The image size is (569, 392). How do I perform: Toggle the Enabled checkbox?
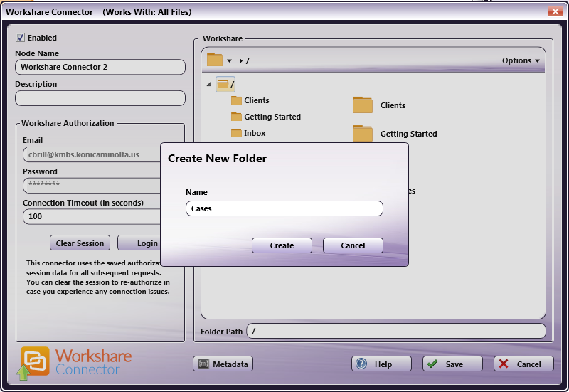(x=21, y=38)
